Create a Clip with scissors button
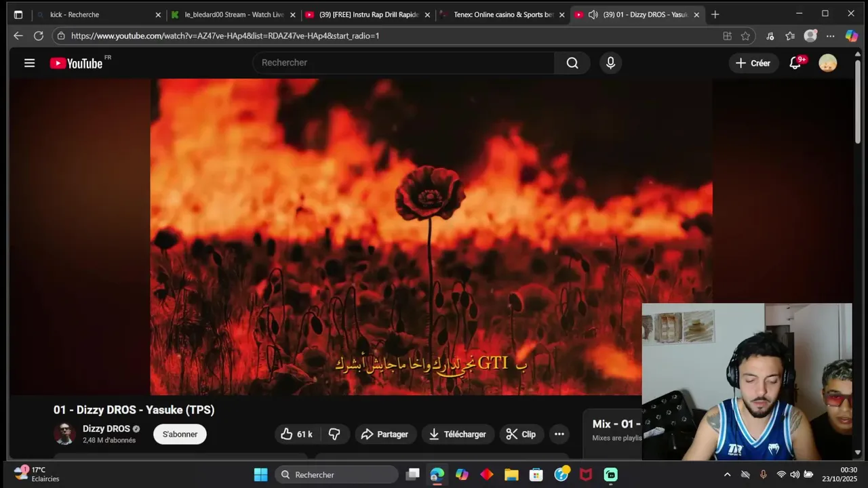 [521, 434]
